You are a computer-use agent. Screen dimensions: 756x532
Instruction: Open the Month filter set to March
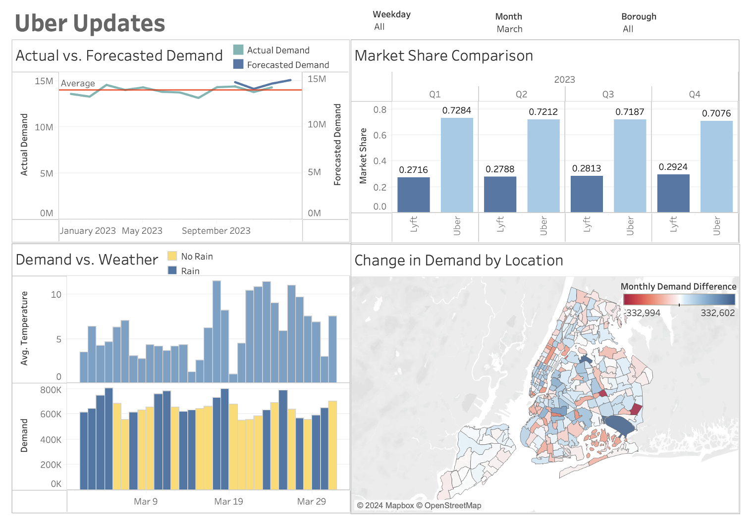[509, 29]
